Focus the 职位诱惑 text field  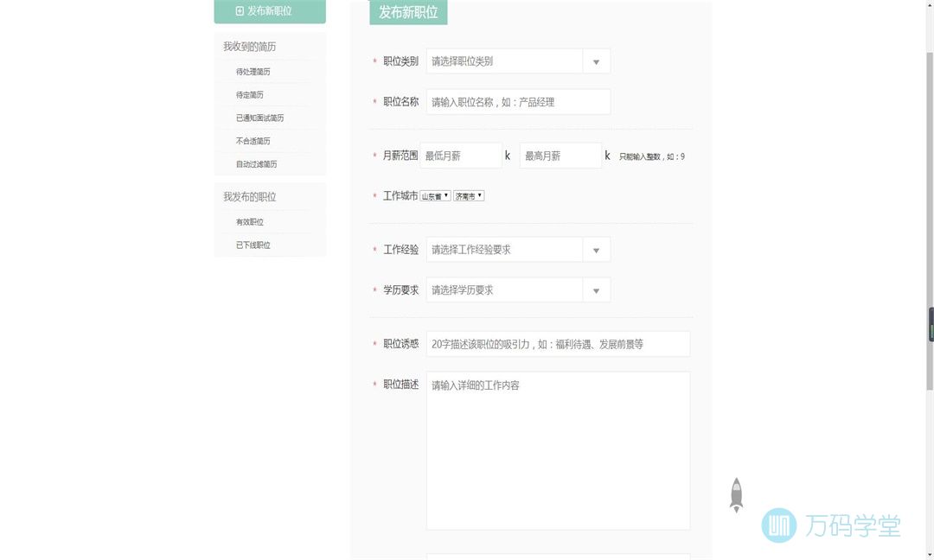[558, 344]
